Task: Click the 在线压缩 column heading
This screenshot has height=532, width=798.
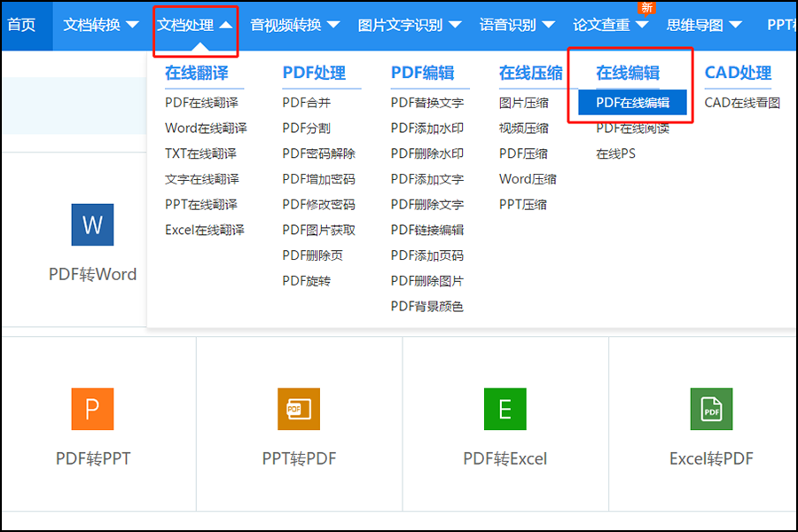Action: point(531,73)
